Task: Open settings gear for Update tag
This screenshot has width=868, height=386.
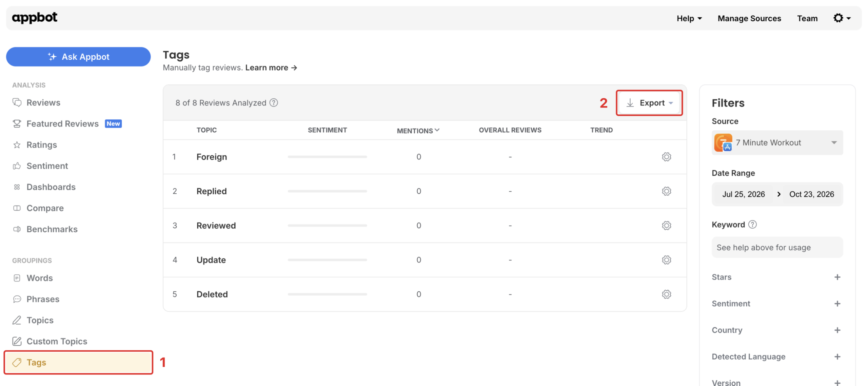Action: pos(666,260)
